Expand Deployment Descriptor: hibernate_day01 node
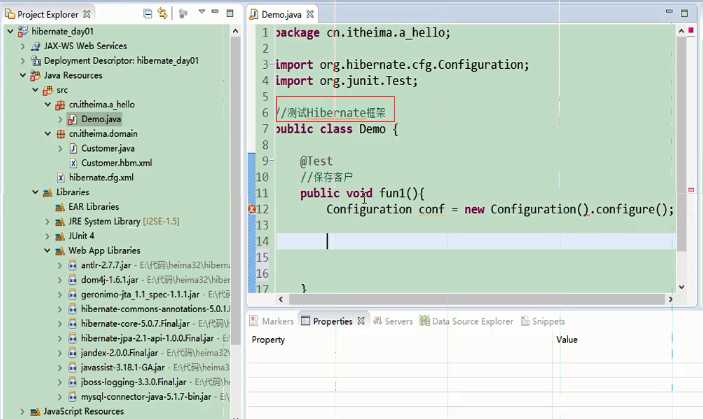The height and width of the screenshot is (419, 703). point(22,60)
